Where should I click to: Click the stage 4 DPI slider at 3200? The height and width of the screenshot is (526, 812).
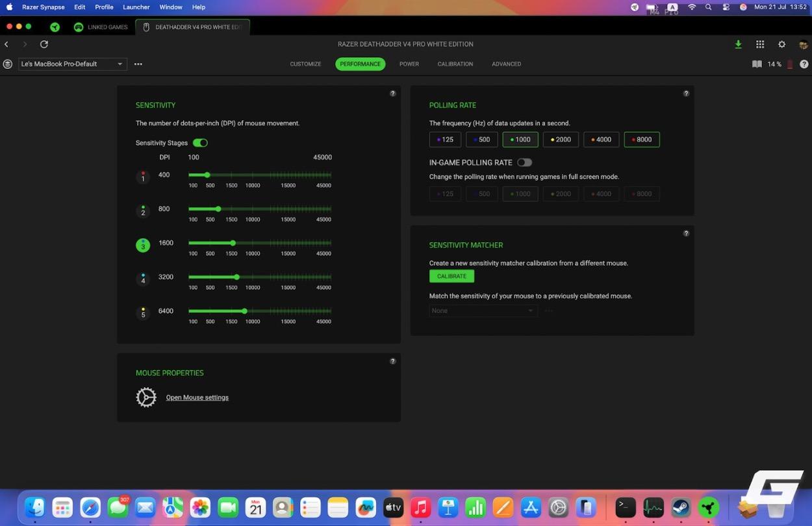click(237, 277)
